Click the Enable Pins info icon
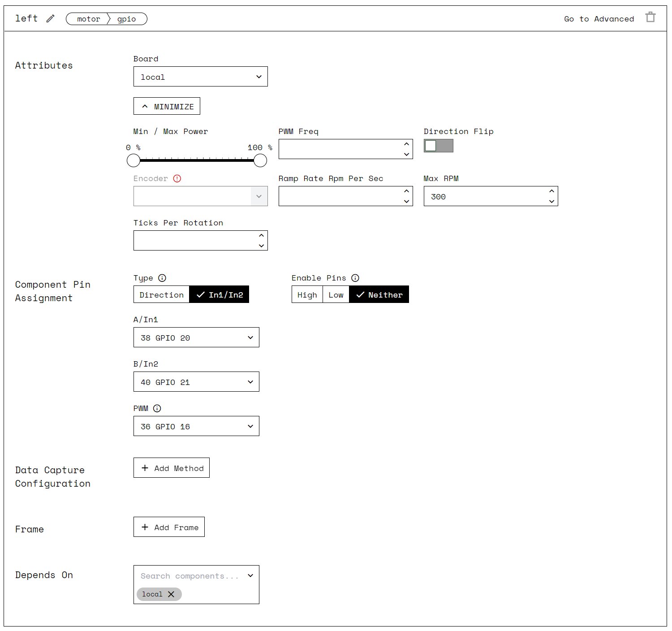This screenshot has width=672, height=631. [355, 278]
